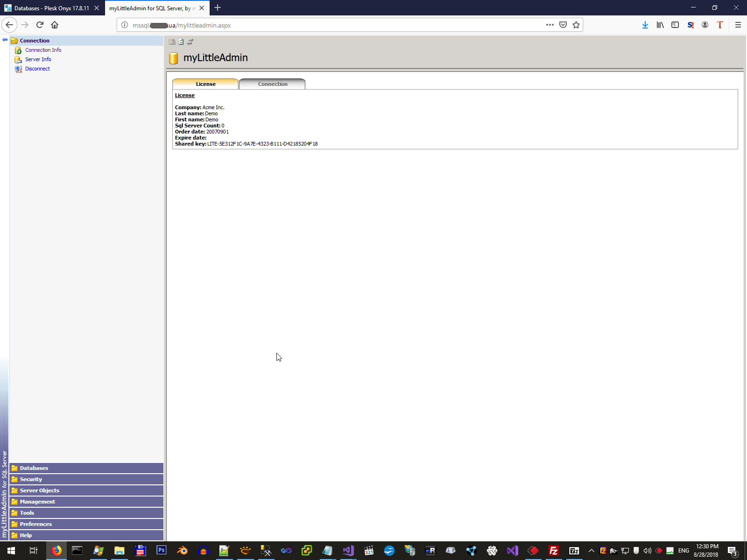The width and height of the screenshot is (747, 560).
Task: Collapse the Connection section header
Action: pyautogui.click(x=86, y=41)
